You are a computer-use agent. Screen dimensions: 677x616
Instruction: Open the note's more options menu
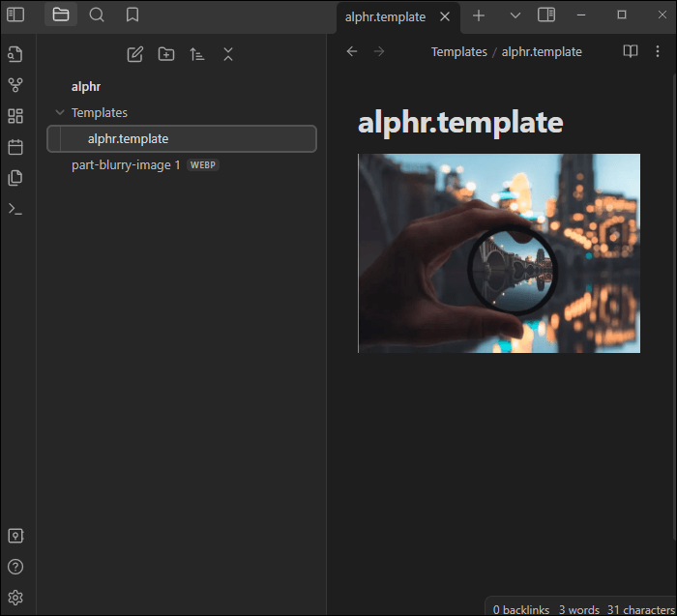[658, 51]
